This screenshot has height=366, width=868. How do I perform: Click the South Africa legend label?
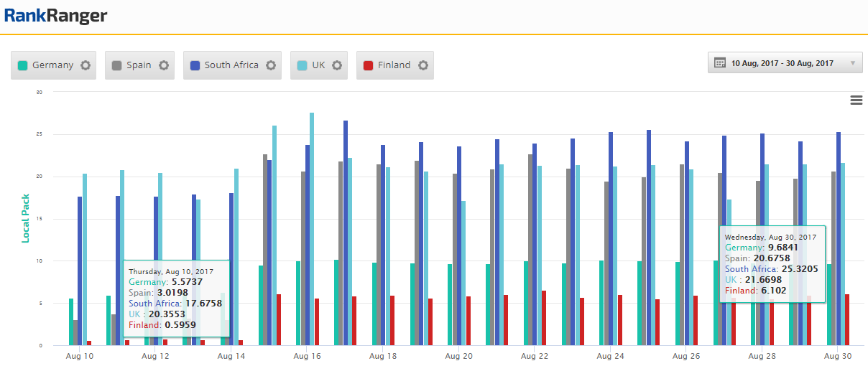coord(231,65)
